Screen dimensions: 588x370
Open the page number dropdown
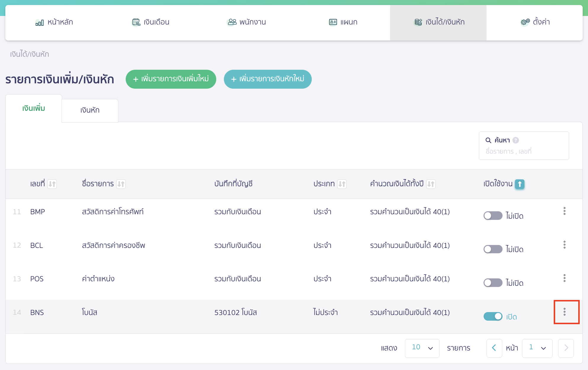[537, 348]
